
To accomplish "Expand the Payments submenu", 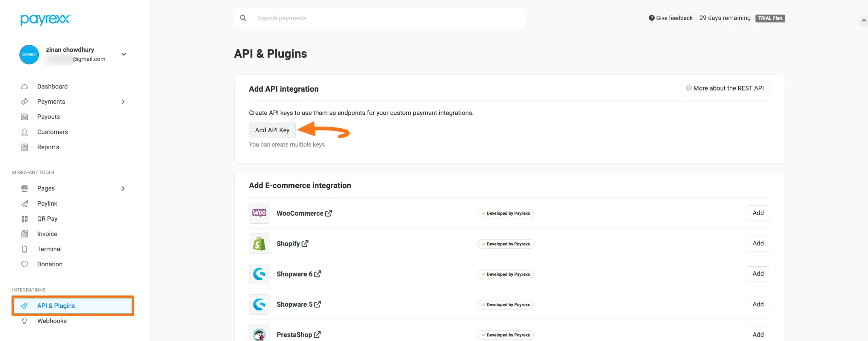I will click(x=123, y=101).
